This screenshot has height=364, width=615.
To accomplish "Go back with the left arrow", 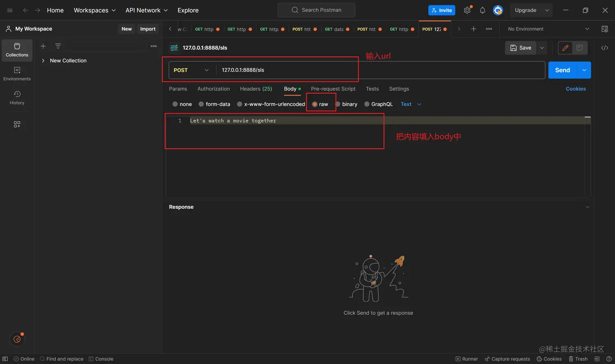I will click(x=26, y=10).
